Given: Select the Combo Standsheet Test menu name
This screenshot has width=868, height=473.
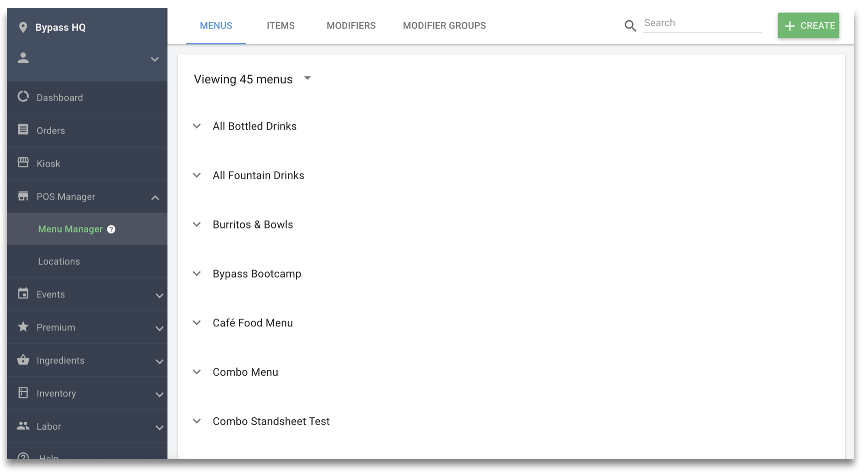Looking at the screenshot, I should pos(271,421).
